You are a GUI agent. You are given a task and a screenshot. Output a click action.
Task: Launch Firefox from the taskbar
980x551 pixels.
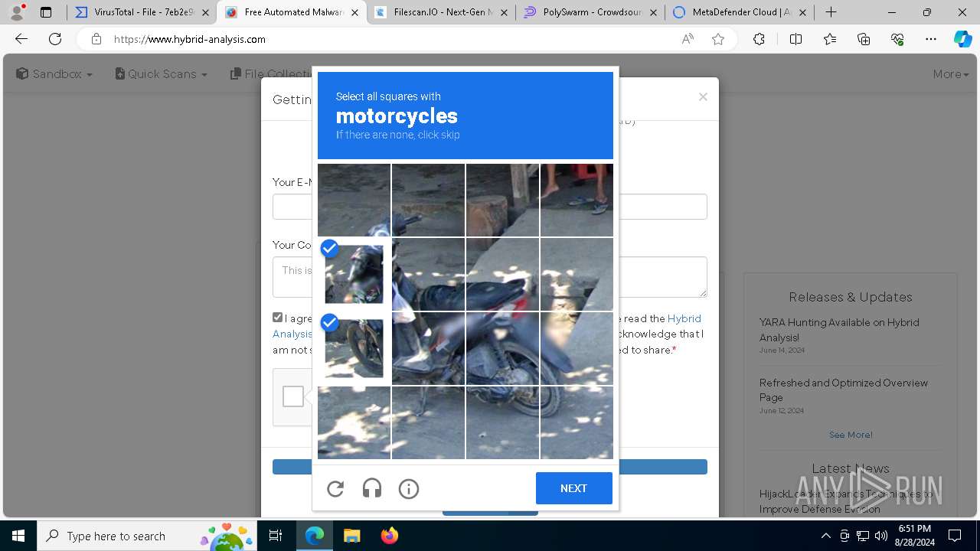pyautogui.click(x=389, y=536)
